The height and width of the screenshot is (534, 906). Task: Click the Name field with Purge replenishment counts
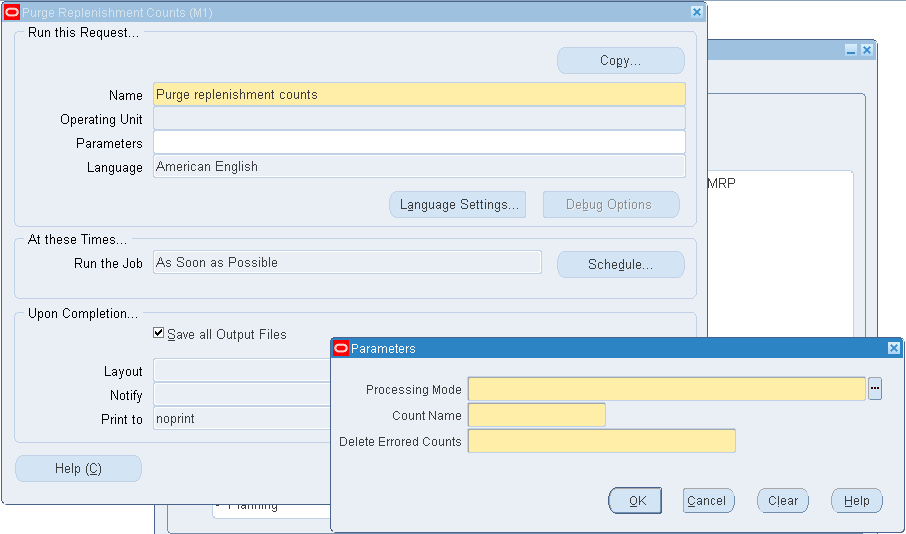tap(419, 94)
